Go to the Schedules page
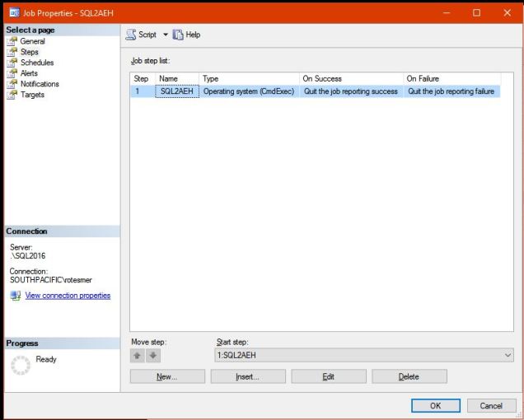 pos(37,63)
